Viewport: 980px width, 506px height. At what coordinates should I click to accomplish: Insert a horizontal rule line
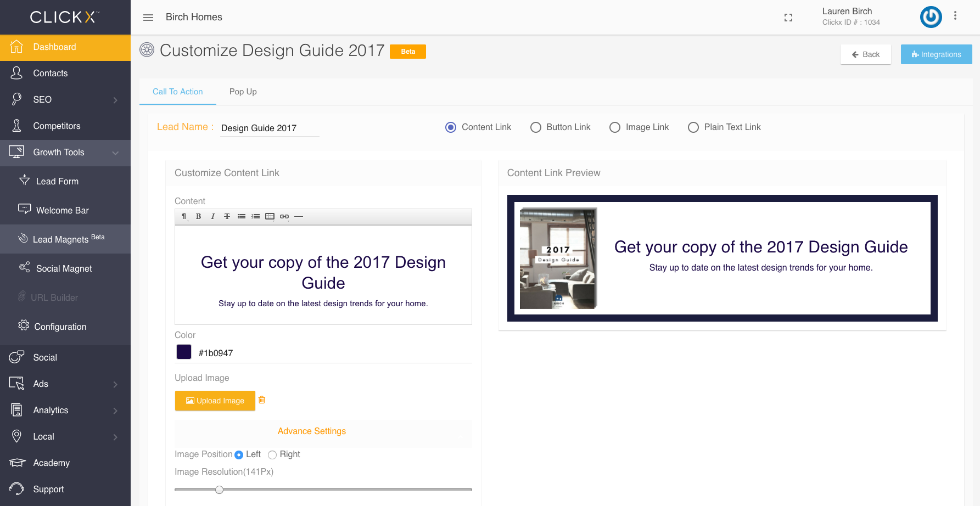pos(299,216)
